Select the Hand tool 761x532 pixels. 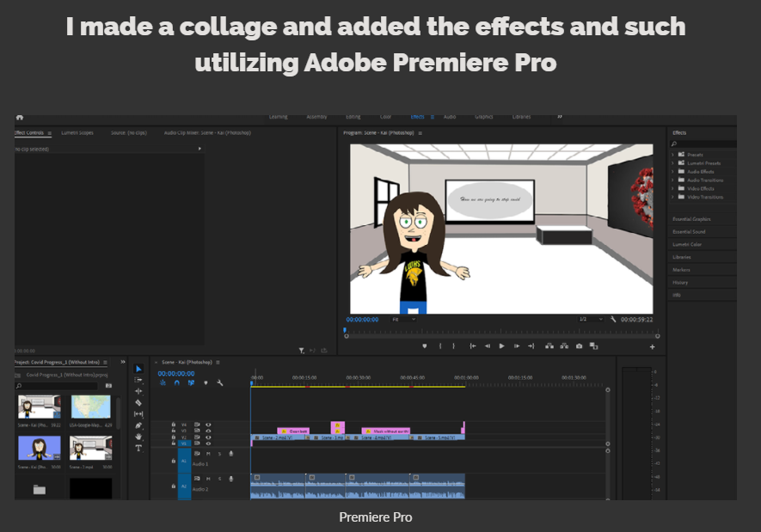pyautogui.click(x=138, y=437)
